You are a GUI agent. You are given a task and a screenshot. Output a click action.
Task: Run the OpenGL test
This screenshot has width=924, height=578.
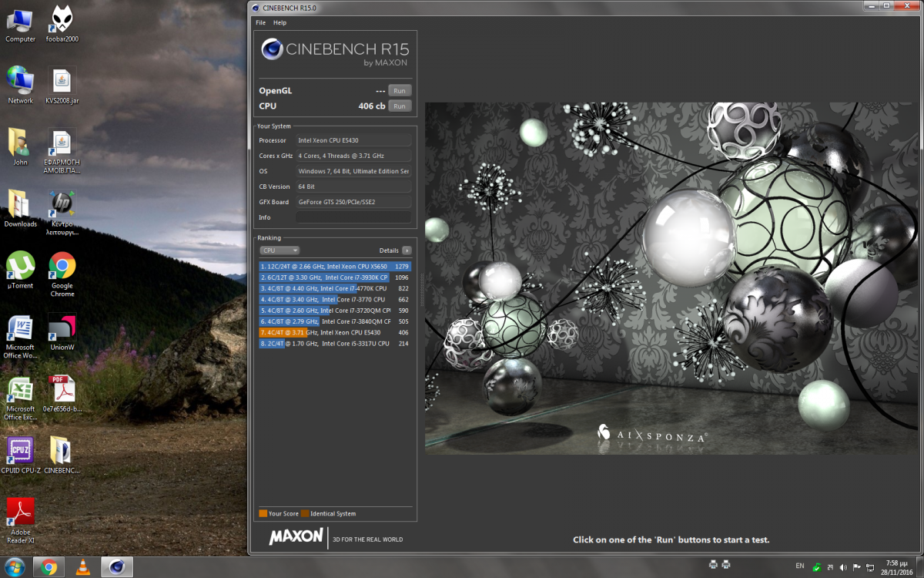point(399,90)
